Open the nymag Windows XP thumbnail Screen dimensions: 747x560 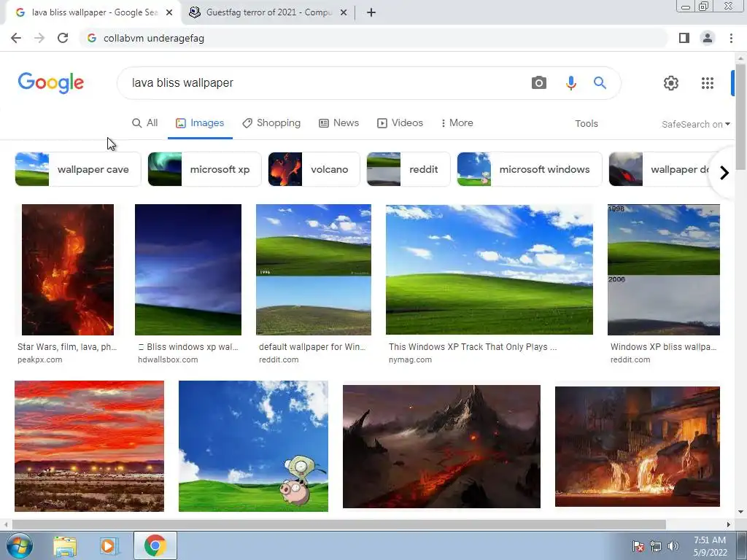click(489, 270)
